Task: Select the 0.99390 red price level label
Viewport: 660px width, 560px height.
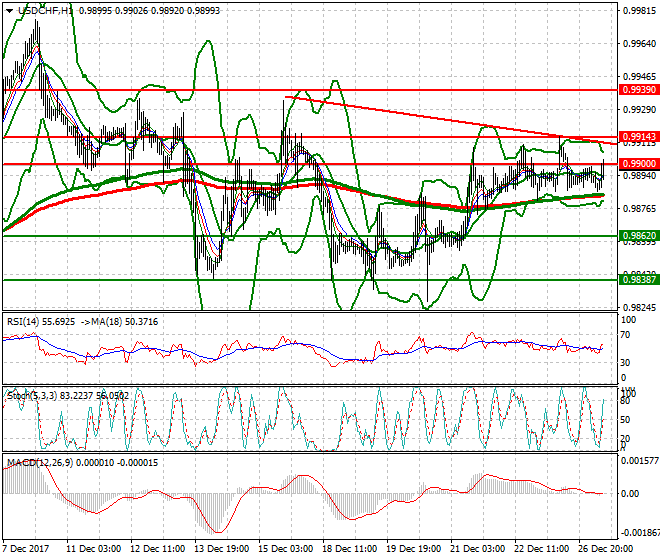Action: (639, 90)
